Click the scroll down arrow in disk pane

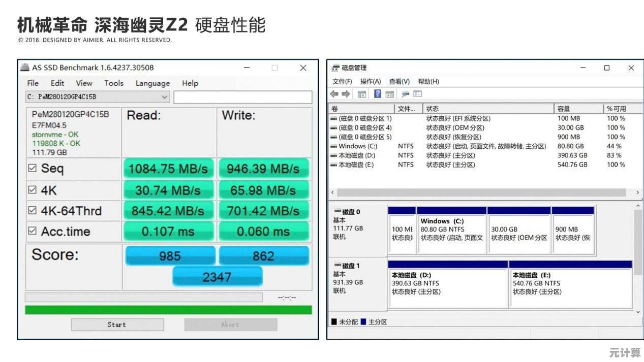click(638, 312)
